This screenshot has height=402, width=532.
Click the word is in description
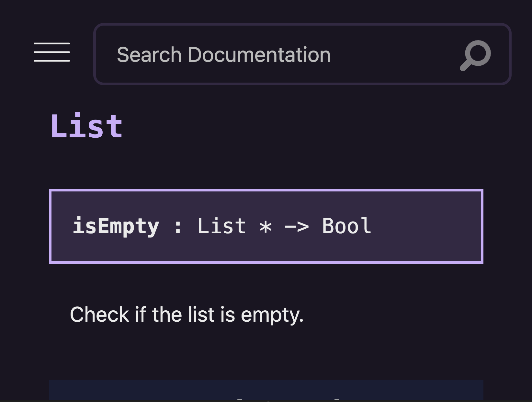tap(228, 315)
